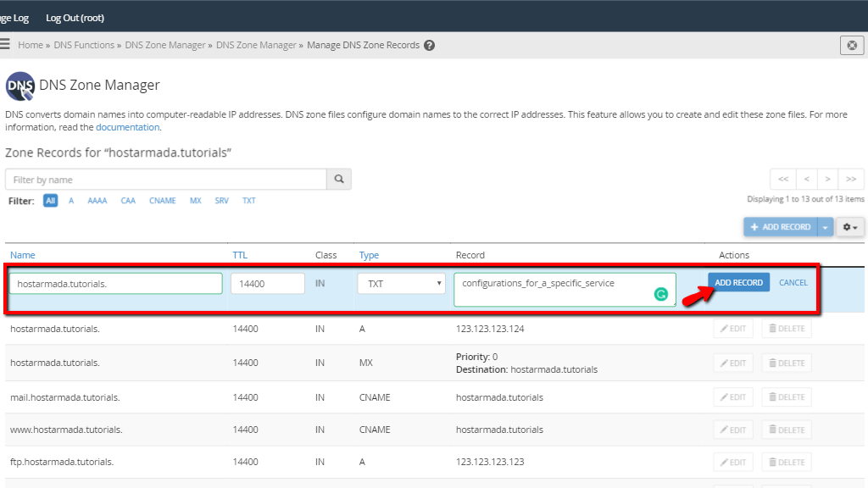Screen dimensions: 868x488
Task: Click the blue Add Record submit button
Action: tap(738, 283)
